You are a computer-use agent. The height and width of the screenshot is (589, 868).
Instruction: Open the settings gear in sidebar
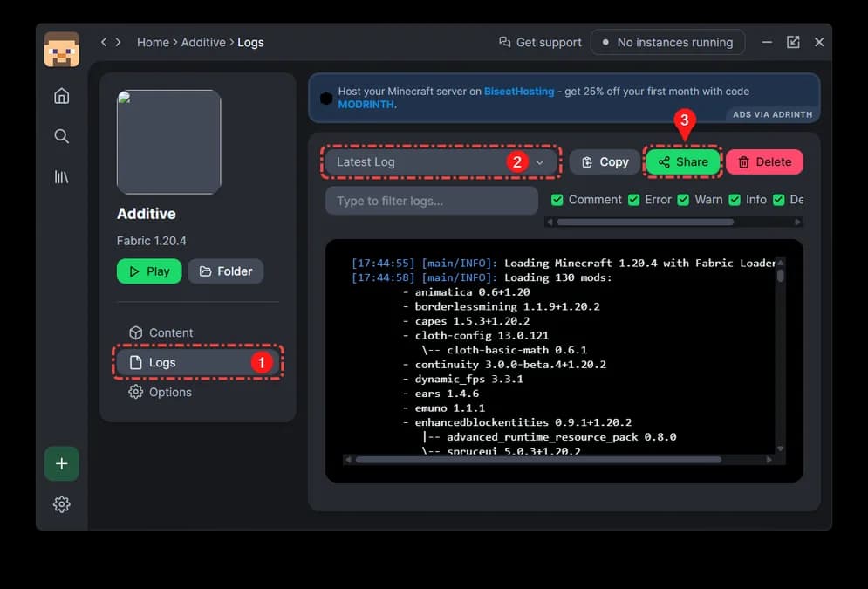click(61, 503)
